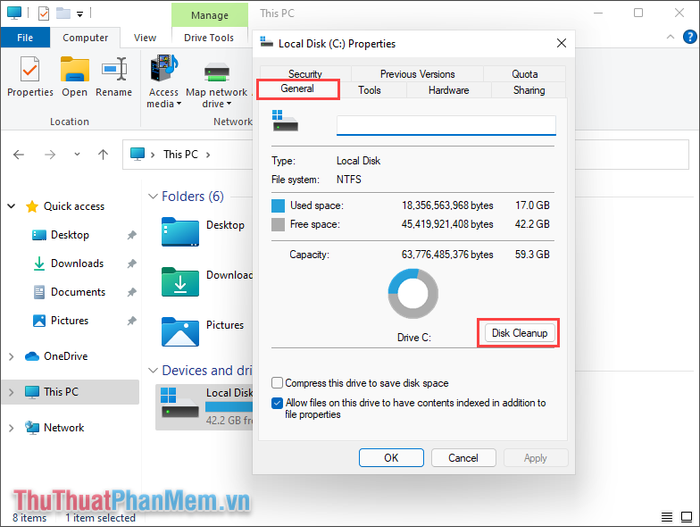This screenshot has height=527, width=700.
Task: Collapse the Quick access tree node
Action: pyautogui.click(x=12, y=206)
